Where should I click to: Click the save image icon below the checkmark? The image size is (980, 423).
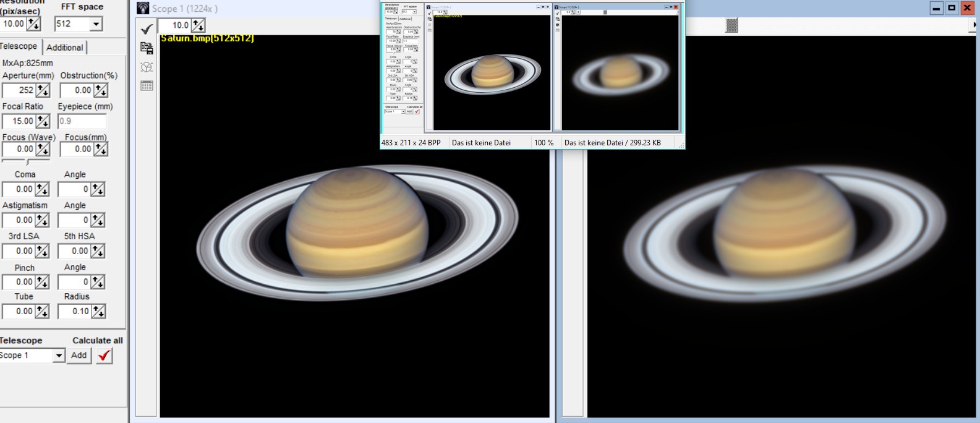coord(147,48)
